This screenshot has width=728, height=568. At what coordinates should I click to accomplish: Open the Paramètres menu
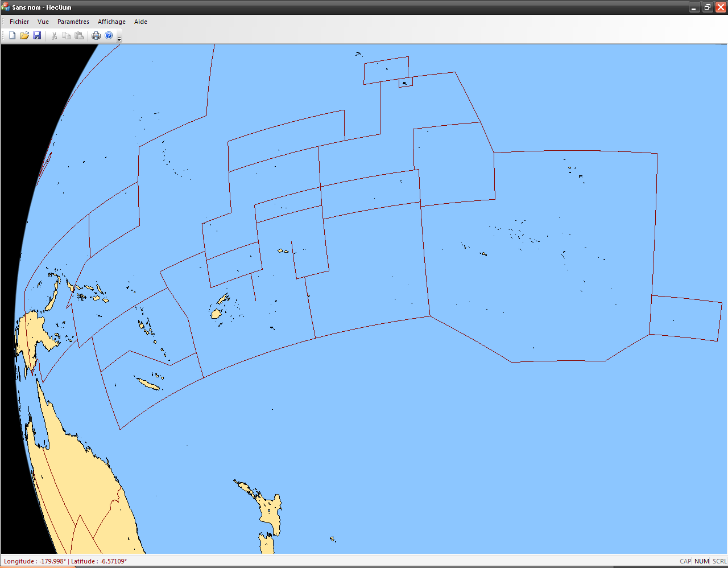point(73,22)
